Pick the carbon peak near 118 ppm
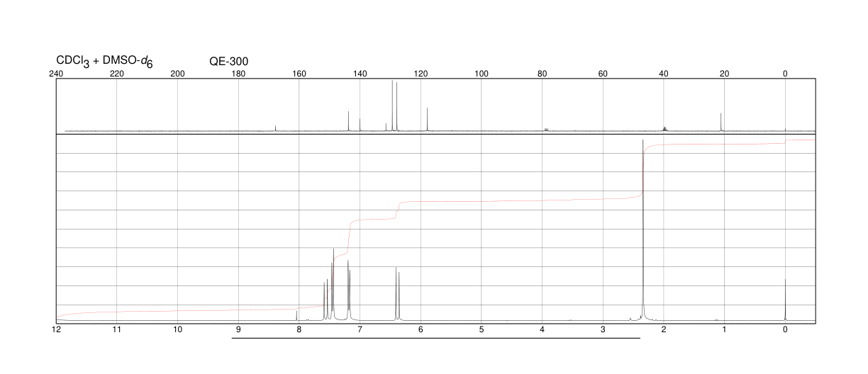Image resolution: width=868 pixels, height=374 pixels. click(428, 119)
